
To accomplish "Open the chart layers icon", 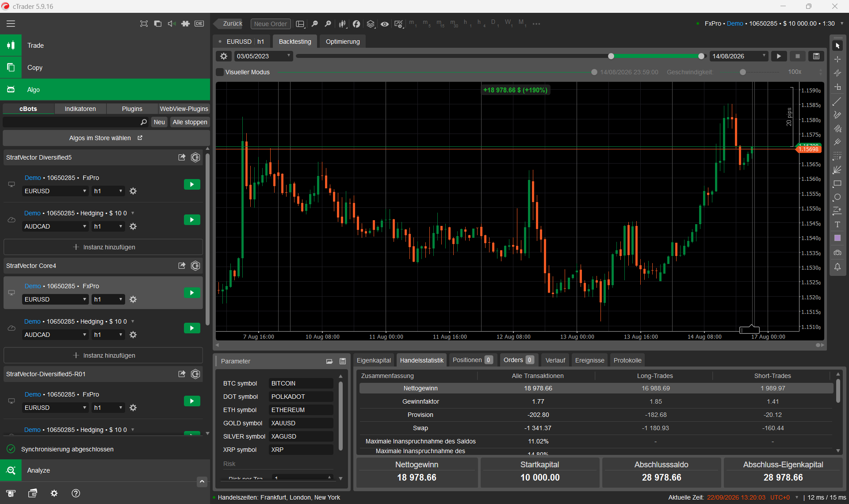I will click(371, 24).
